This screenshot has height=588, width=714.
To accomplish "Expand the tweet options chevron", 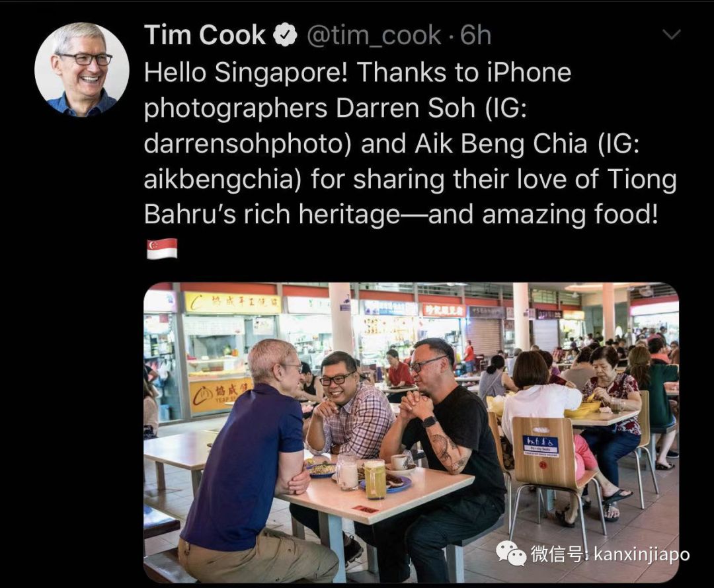I will tap(671, 34).
